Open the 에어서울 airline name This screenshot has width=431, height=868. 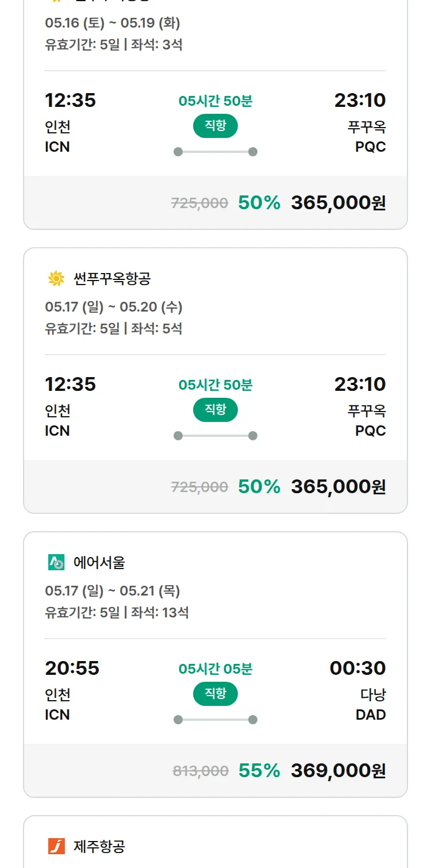tap(99, 563)
